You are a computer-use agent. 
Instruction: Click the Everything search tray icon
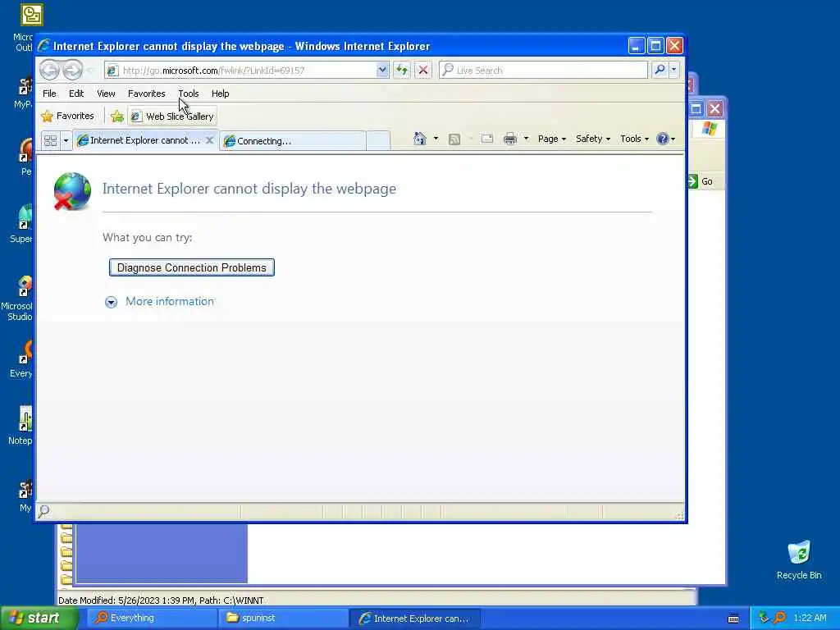coord(779,619)
